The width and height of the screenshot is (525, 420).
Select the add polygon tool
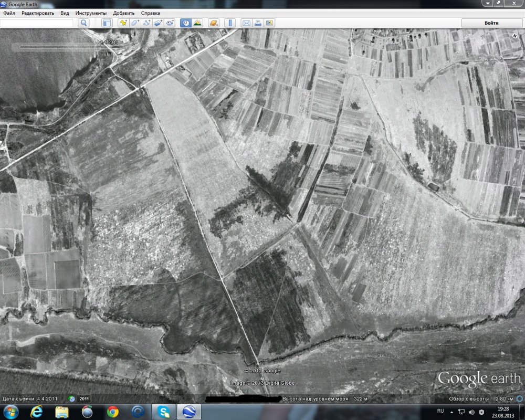point(135,23)
